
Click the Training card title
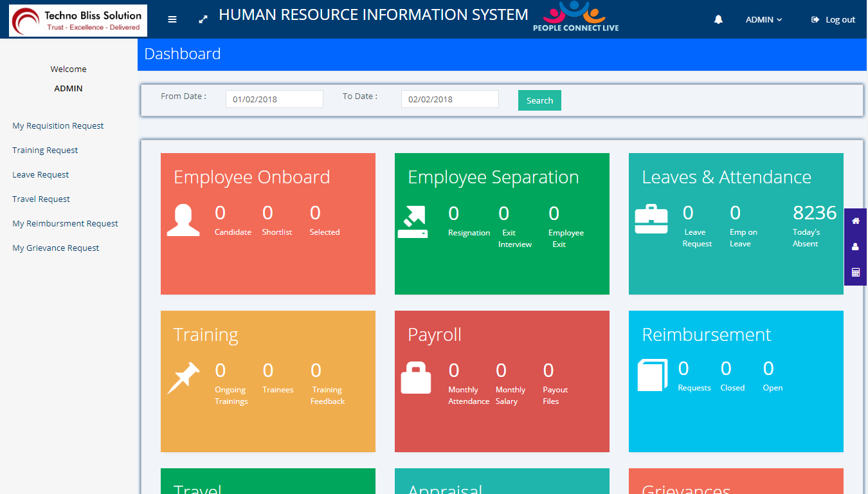point(206,335)
